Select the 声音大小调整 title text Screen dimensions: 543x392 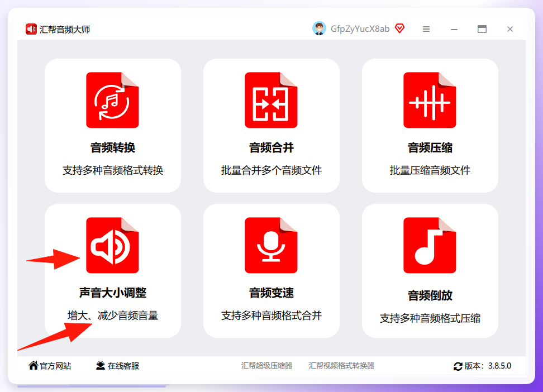pyautogui.click(x=112, y=293)
